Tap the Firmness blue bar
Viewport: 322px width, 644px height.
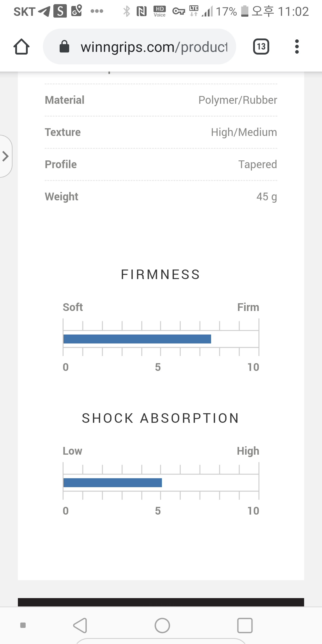[x=137, y=339]
